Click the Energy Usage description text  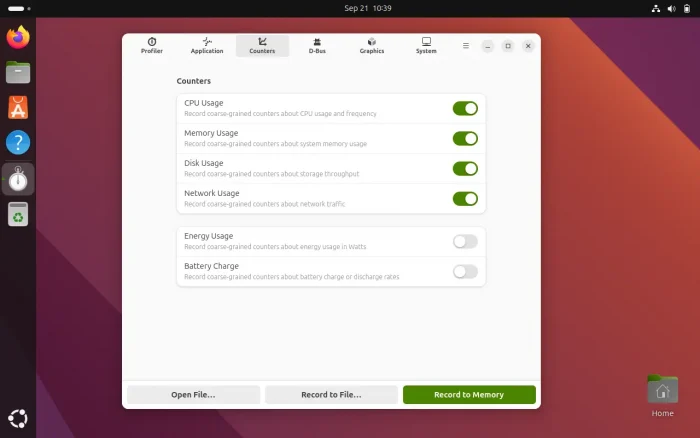coord(275,247)
